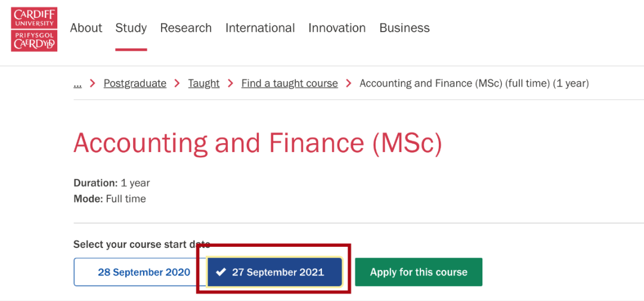The height and width of the screenshot is (301, 644).
Task: Click the Cardiff University logo
Action: click(34, 29)
